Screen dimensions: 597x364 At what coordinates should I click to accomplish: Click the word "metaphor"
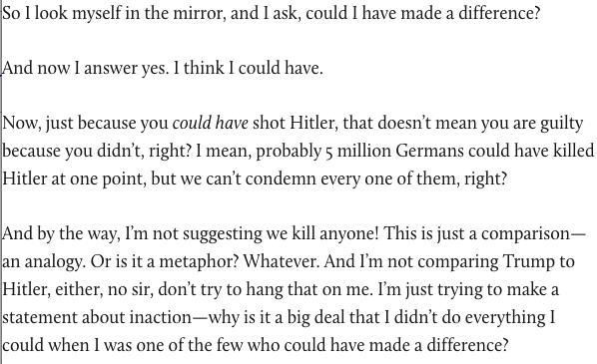point(199,262)
